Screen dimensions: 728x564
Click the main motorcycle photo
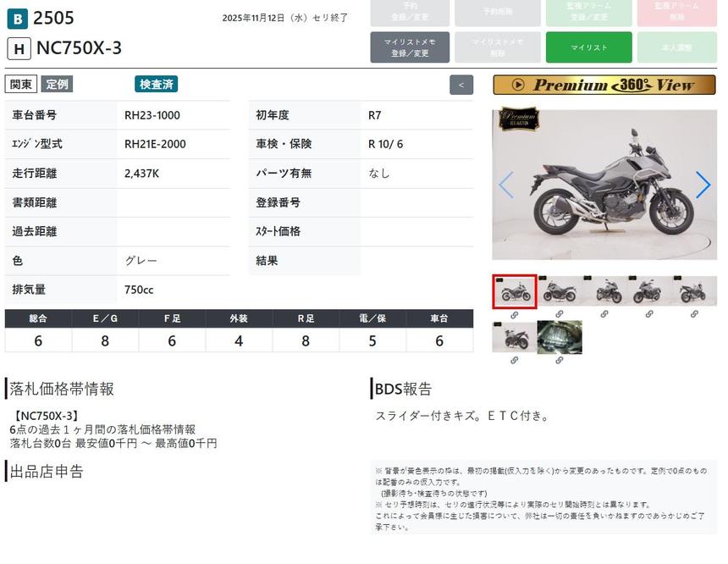click(x=604, y=185)
